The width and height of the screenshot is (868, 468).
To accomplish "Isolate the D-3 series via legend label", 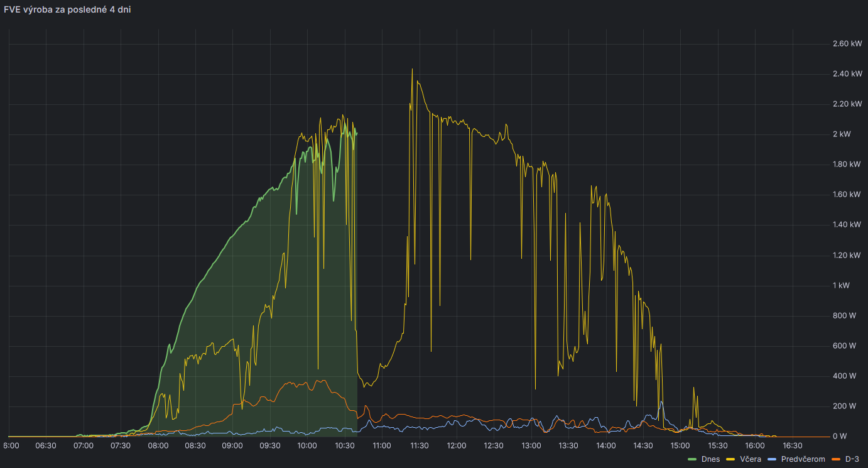I will pos(852,459).
